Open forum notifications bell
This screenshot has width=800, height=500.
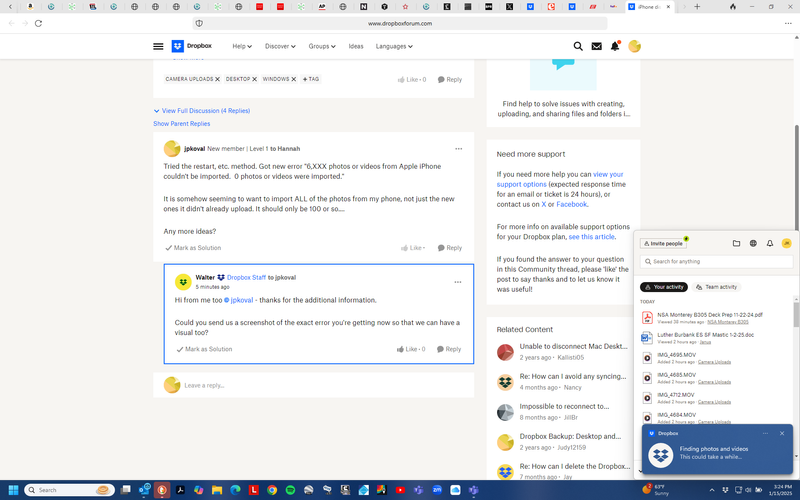(x=615, y=46)
